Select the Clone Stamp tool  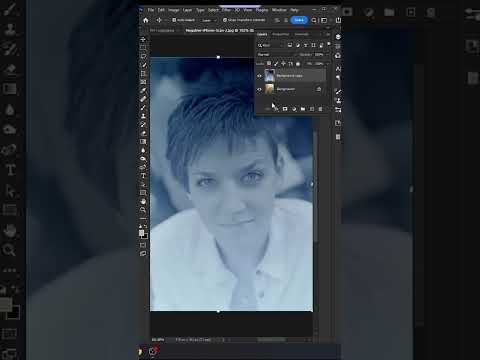click(x=143, y=116)
